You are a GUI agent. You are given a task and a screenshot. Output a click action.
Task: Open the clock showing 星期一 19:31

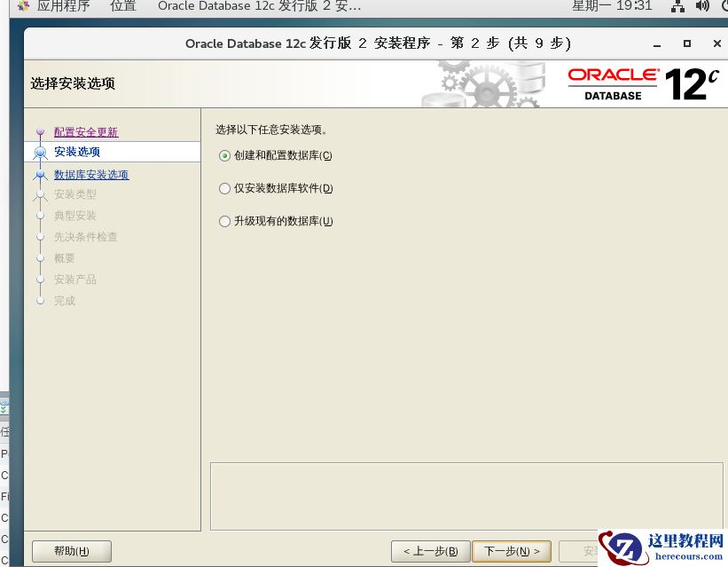[612, 6]
